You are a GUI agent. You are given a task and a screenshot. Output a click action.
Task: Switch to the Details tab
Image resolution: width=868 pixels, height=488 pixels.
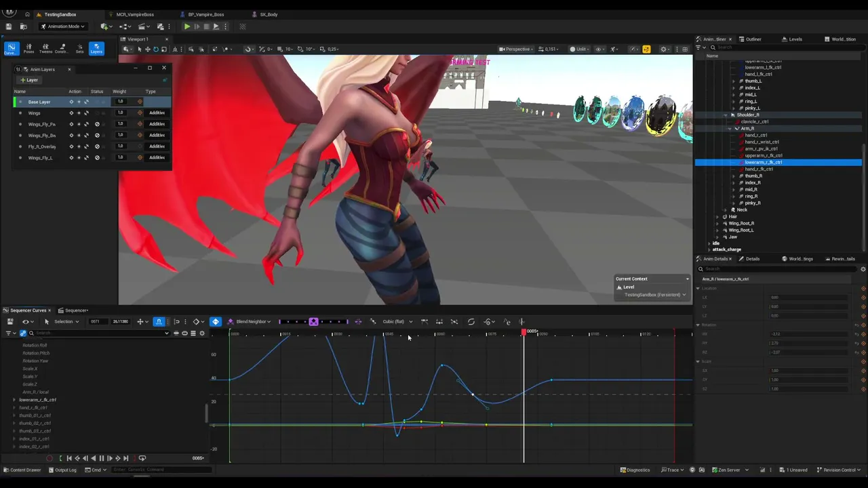click(749, 259)
